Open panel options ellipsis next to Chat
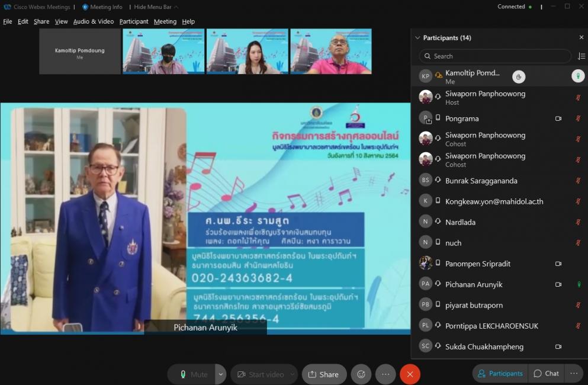The image size is (588, 385). pyautogui.click(x=574, y=373)
